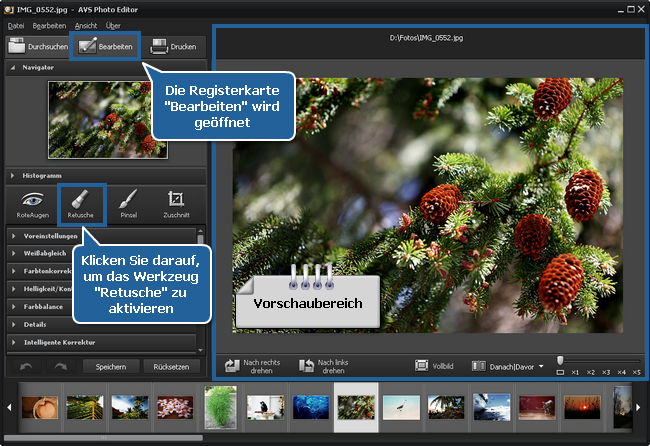This screenshot has height=446, width=650.
Task: Activate the Retusche retouch tool
Action: coord(80,204)
